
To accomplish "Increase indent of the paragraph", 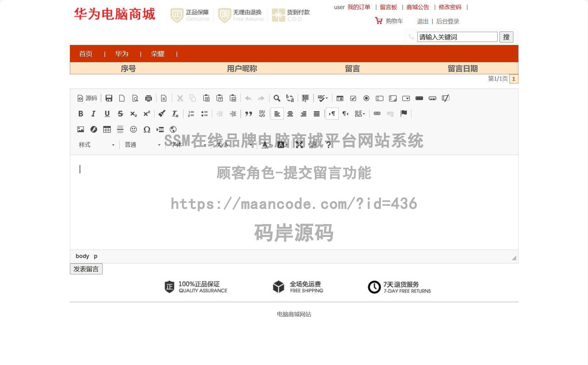I will (233, 114).
